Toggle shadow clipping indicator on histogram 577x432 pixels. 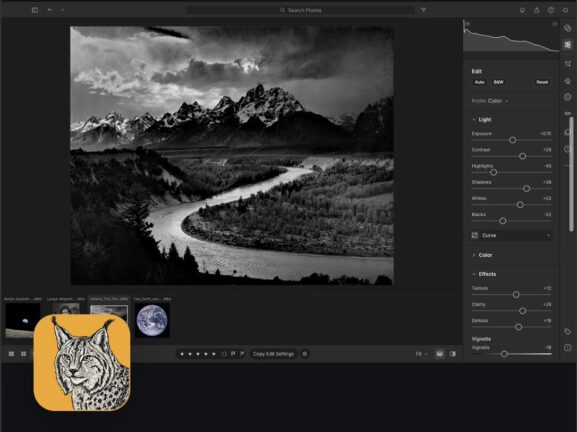[x=467, y=24]
